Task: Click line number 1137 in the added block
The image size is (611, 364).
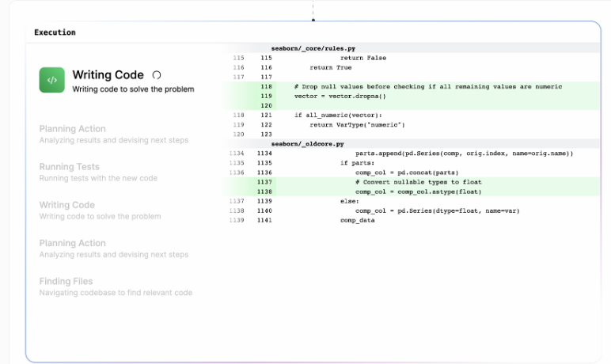Action: click(x=264, y=182)
